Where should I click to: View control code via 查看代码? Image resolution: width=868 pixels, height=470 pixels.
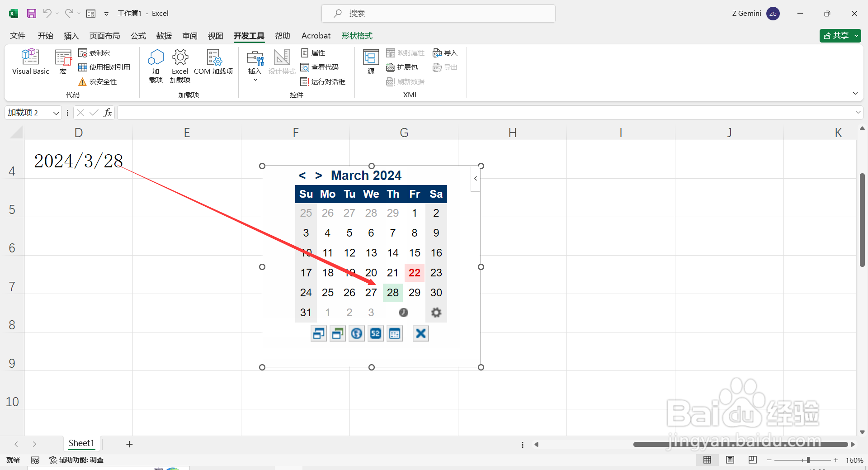click(x=320, y=67)
